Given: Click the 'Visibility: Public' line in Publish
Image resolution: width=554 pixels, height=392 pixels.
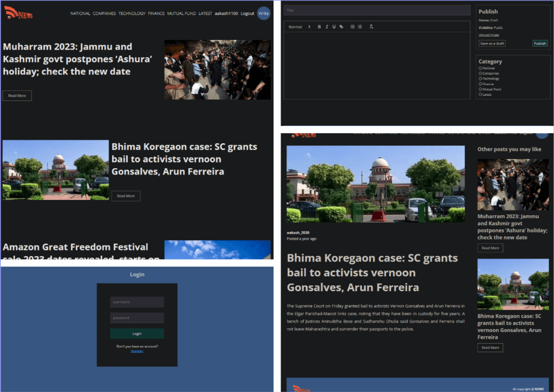Looking at the screenshot, I should 491,27.
